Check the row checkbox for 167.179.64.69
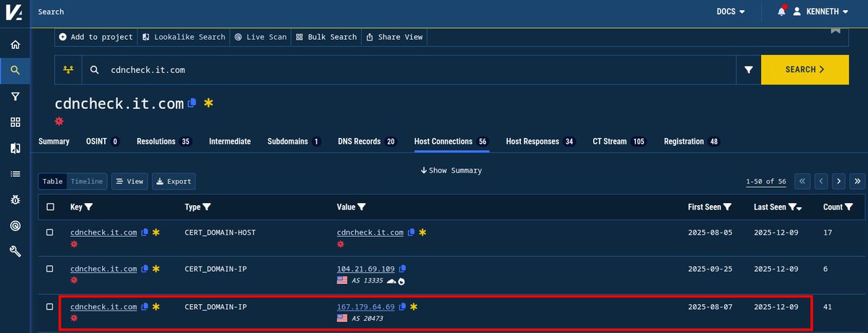This screenshot has height=333, width=868. [x=50, y=307]
